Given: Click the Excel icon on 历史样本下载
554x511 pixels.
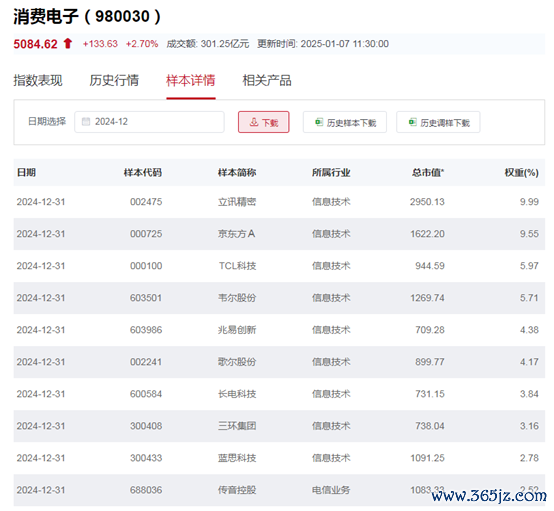Looking at the screenshot, I should 319,122.
